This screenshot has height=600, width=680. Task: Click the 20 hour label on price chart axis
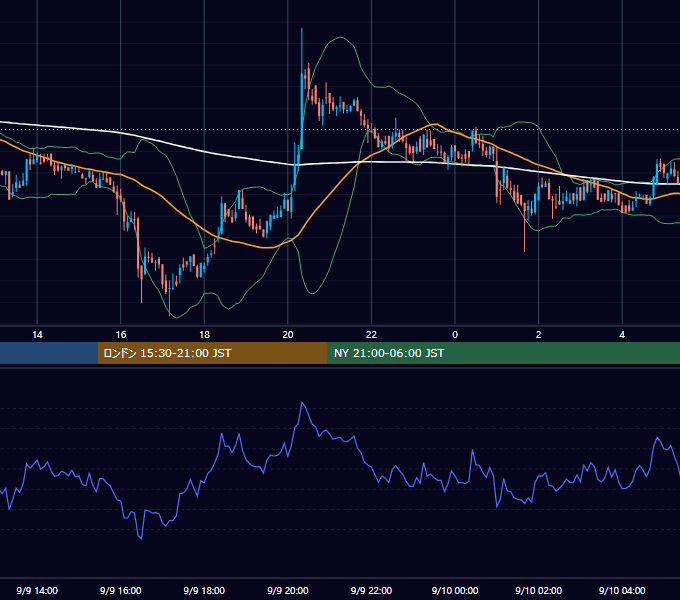[x=288, y=335]
